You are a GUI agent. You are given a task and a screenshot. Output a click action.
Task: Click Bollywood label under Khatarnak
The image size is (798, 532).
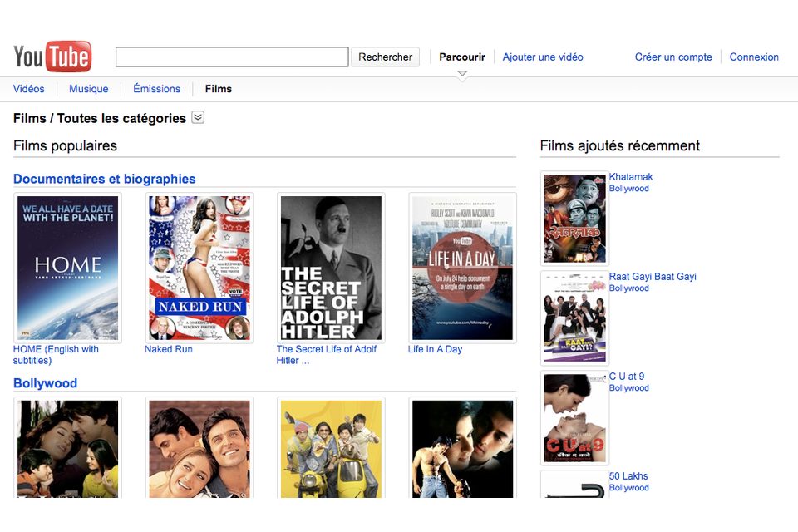629,189
